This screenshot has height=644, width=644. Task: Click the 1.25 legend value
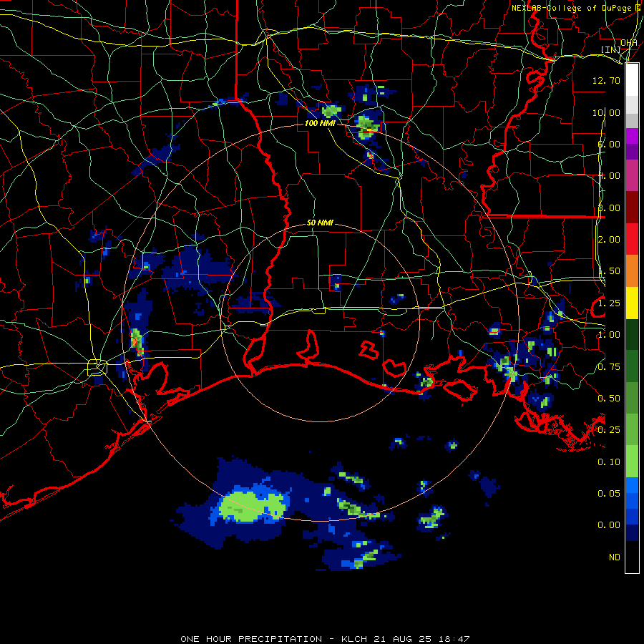(x=608, y=303)
